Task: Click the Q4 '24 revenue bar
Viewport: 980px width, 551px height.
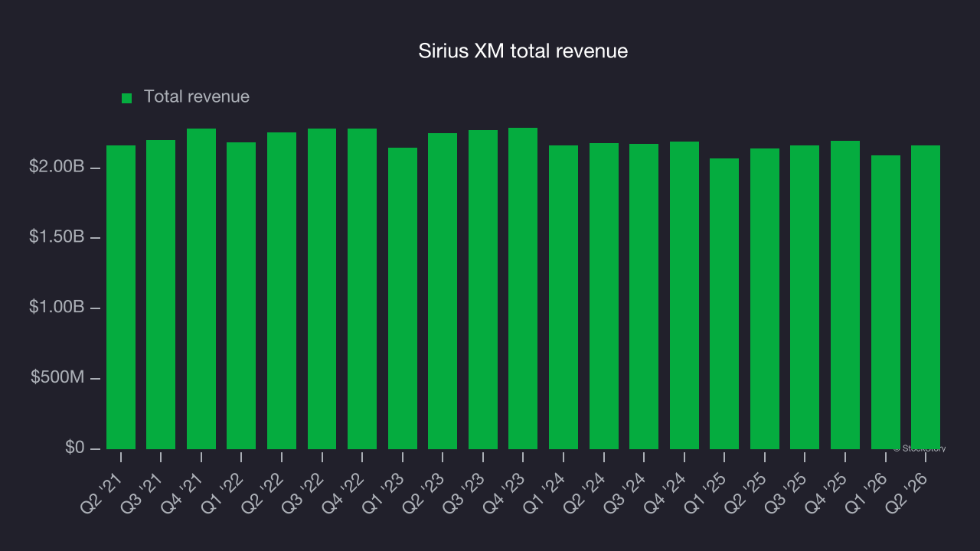Action: [684, 295]
